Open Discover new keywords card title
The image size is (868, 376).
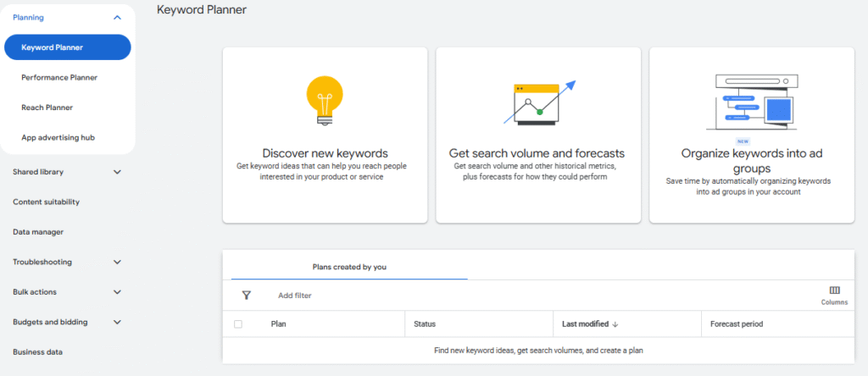(x=325, y=153)
